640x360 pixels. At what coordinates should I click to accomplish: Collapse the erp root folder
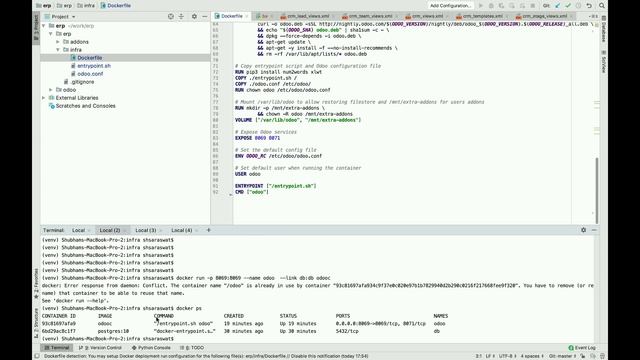[x=44, y=26]
